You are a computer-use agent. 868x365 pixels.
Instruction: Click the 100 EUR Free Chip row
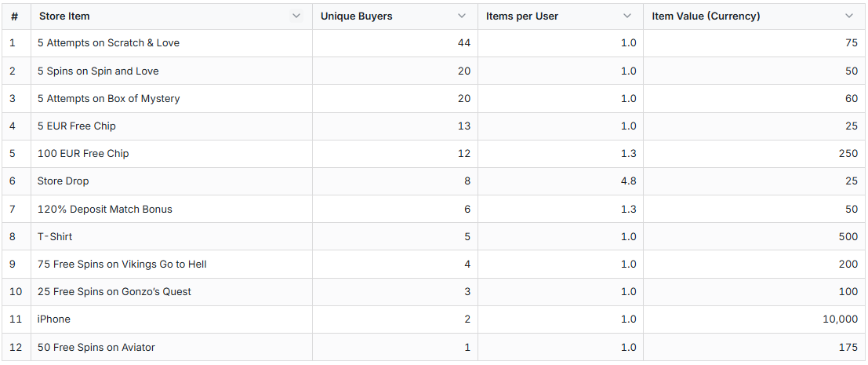(83, 154)
